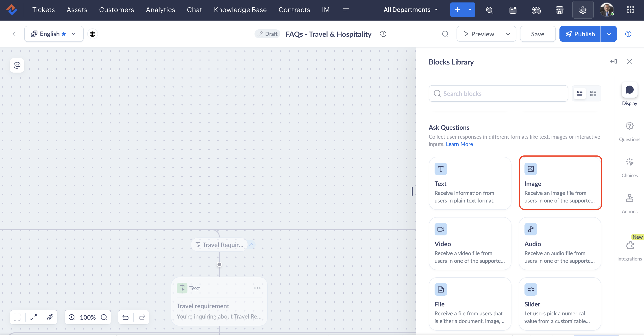Collapse the Travel Requir... node chevron
This screenshot has height=336, width=644.
[251, 245]
